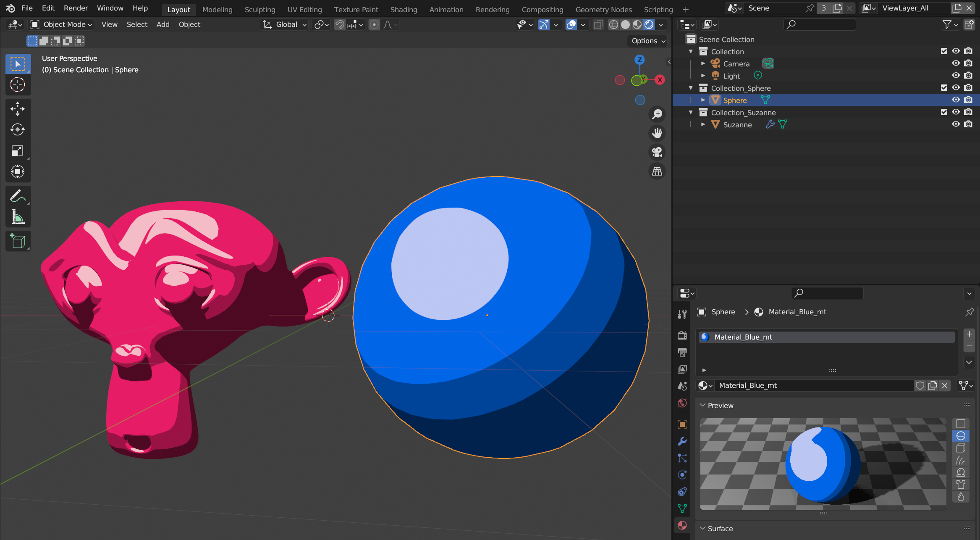The height and width of the screenshot is (540, 980).
Task: Uncheck the Collection_Sphere collection checkbox
Action: point(943,87)
